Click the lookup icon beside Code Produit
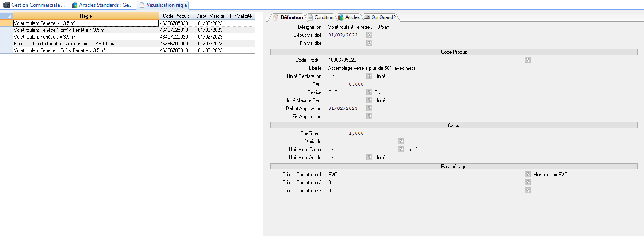 [527, 60]
